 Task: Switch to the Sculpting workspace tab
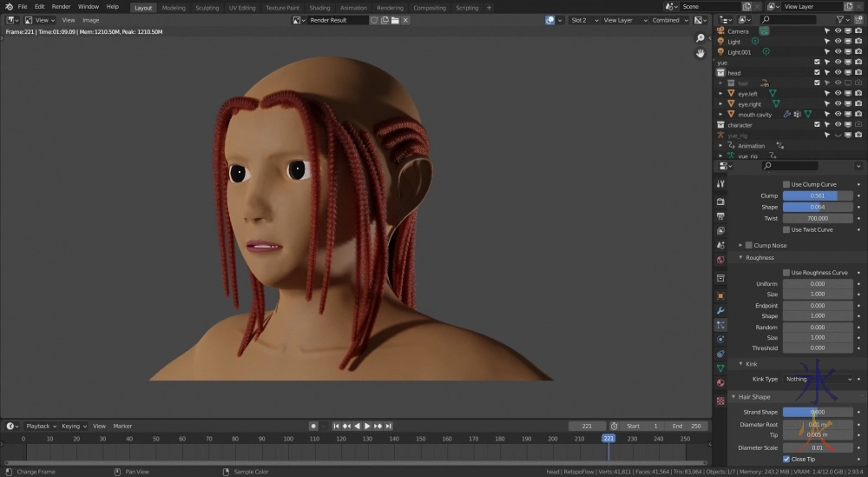click(x=207, y=8)
